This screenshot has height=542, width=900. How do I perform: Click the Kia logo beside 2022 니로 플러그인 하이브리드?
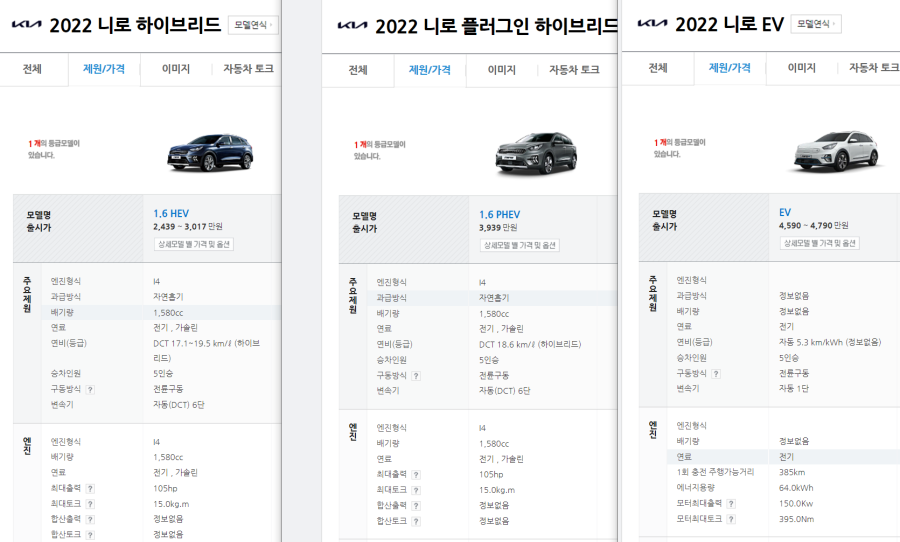[352, 26]
